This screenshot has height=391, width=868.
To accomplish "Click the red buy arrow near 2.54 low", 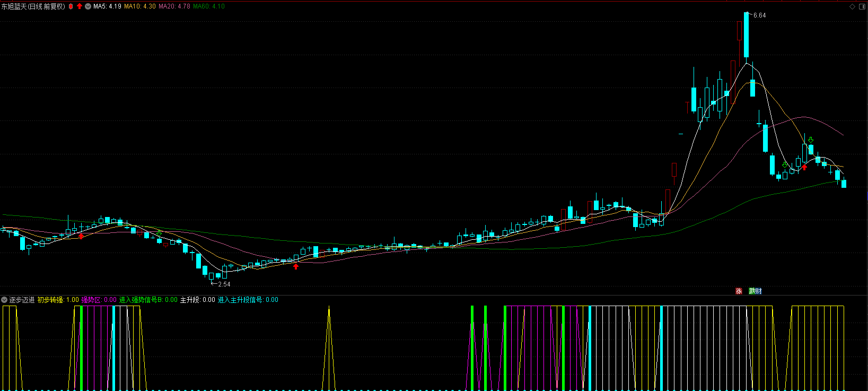I will point(296,266).
